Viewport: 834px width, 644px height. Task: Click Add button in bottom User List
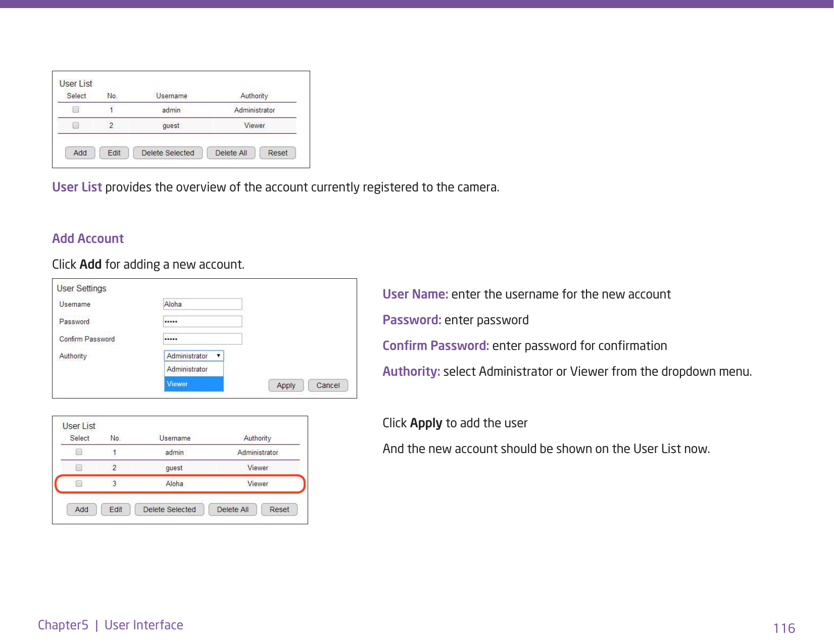coord(82,510)
